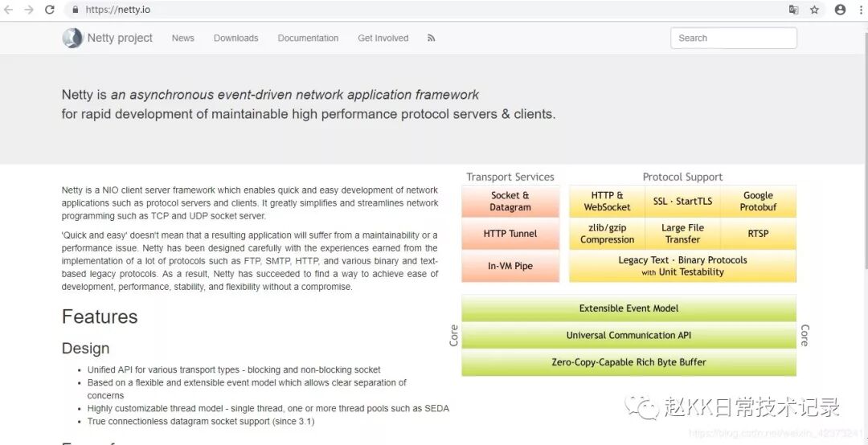Viewport: 868px width, 445px height.
Task: Click the Netty project title link
Action: 120,39
